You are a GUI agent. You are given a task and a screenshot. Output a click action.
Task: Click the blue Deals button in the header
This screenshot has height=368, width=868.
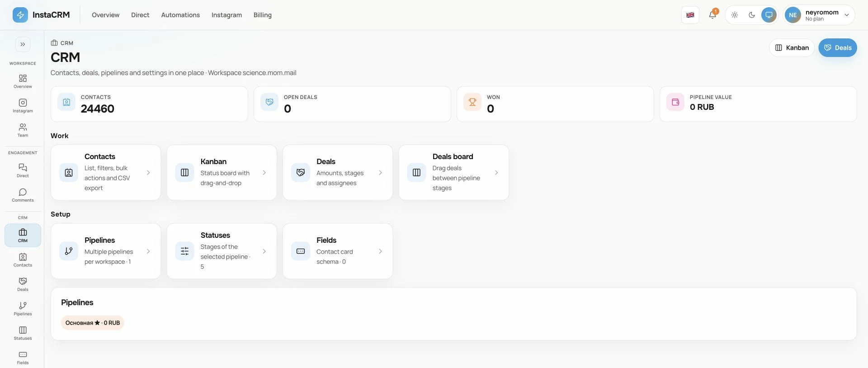pos(838,47)
